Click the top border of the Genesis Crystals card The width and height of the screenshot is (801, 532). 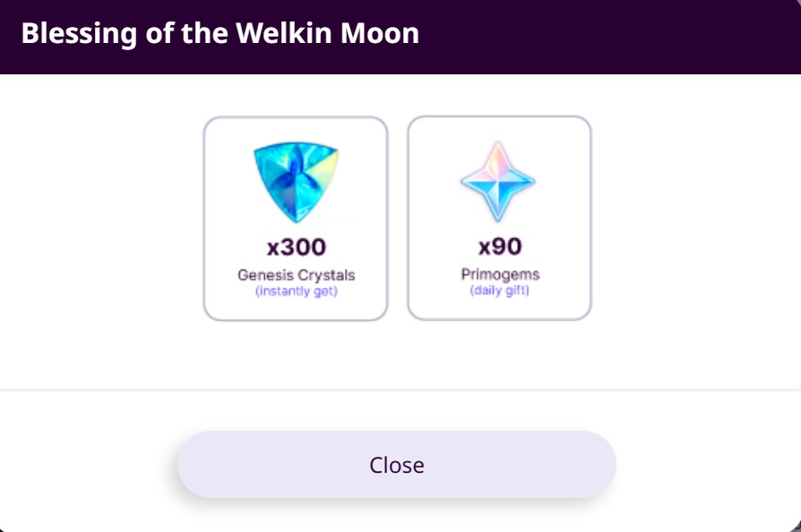[x=296, y=117]
